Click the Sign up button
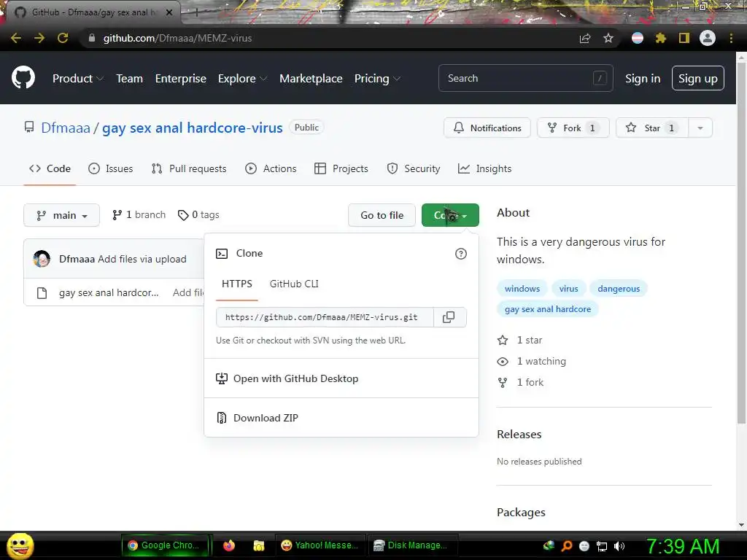 click(698, 79)
